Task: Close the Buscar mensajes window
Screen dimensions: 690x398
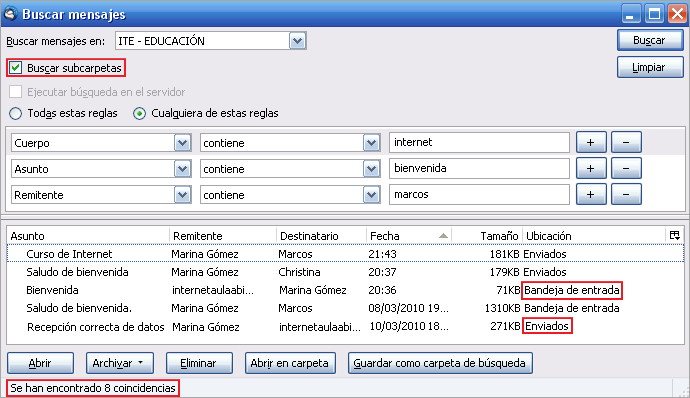Action: point(678,14)
